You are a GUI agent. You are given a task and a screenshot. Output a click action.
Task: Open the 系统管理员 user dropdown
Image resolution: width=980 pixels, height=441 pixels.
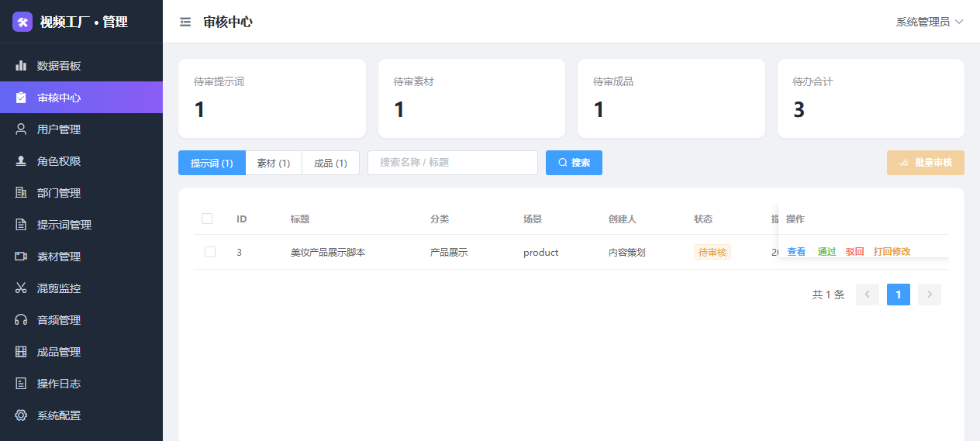930,22
